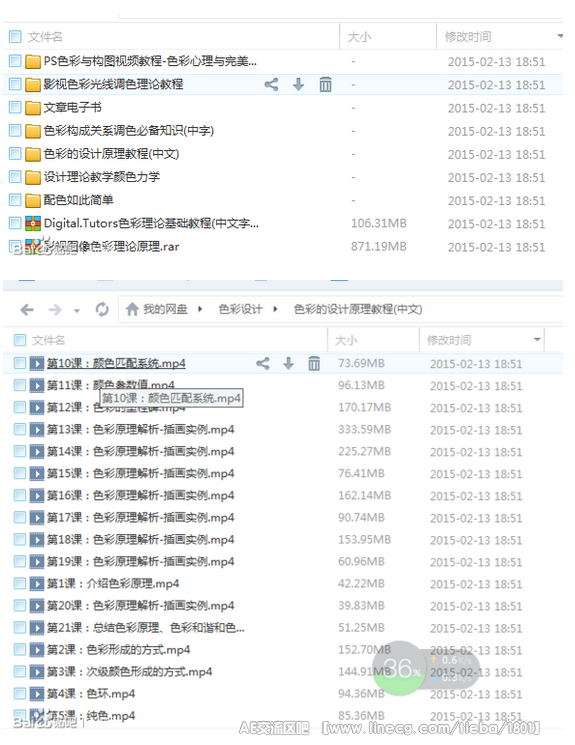Image resolution: width=575 pixels, height=745 pixels.
Task: Open folder PS色彩与构图视频教程
Action: point(150,61)
